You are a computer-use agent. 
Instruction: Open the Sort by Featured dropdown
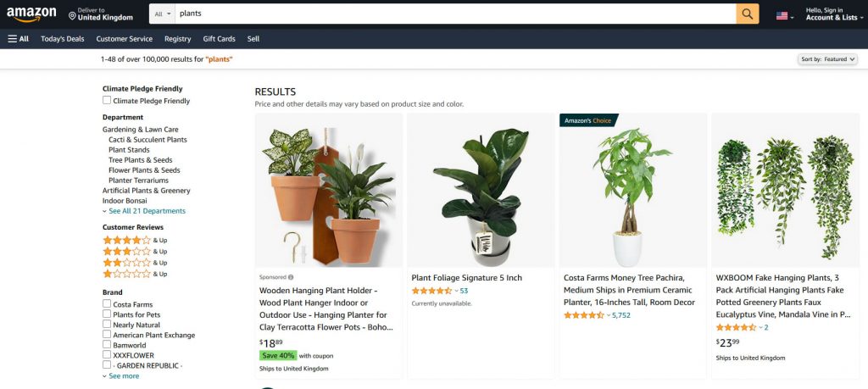pos(827,59)
